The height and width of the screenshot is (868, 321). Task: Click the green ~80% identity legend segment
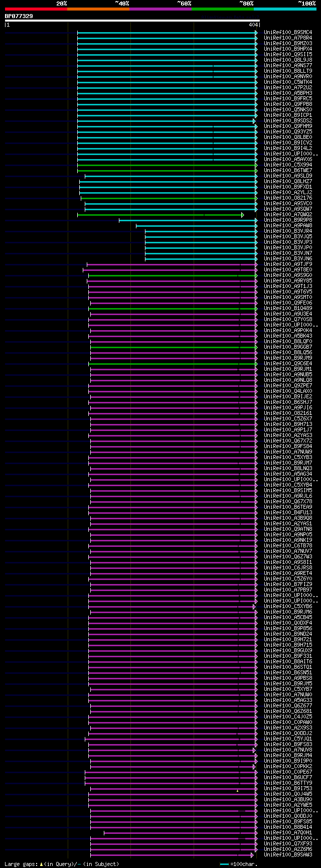point(223,9)
